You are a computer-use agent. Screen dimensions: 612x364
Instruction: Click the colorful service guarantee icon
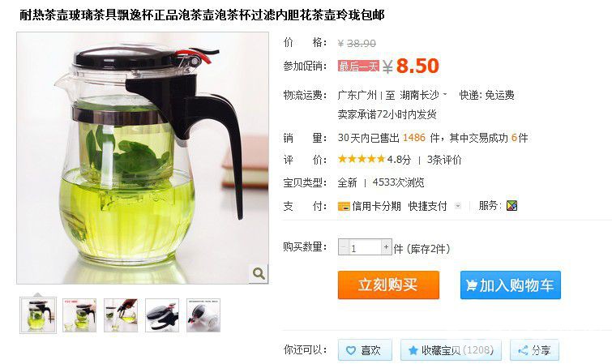[x=511, y=205]
